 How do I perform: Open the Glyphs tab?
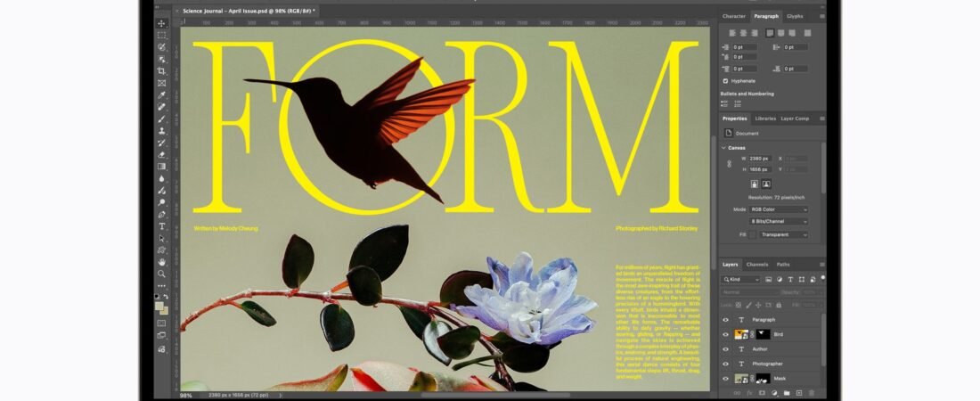pyautogui.click(x=795, y=16)
